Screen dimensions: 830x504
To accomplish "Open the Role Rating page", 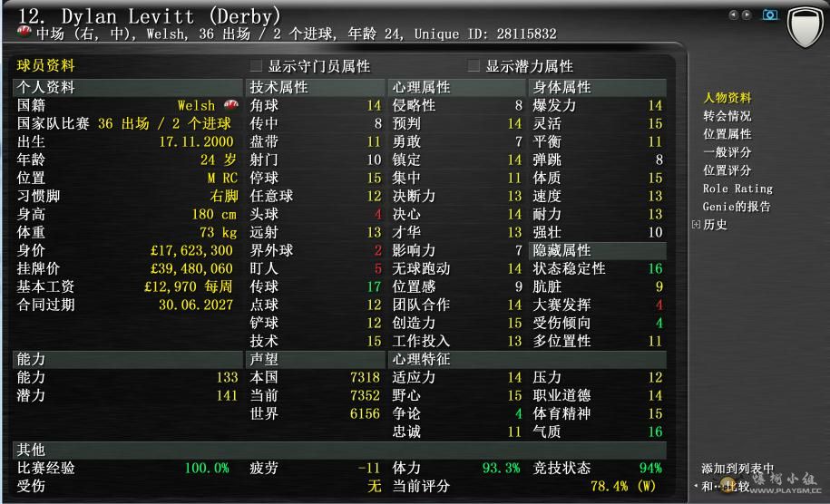I will [737, 189].
